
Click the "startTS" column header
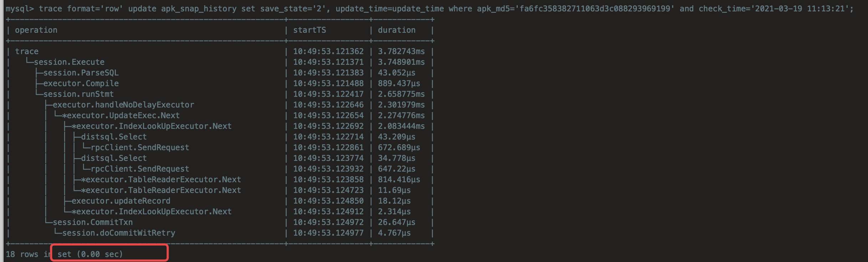pyautogui.click(x=310, y=30)
